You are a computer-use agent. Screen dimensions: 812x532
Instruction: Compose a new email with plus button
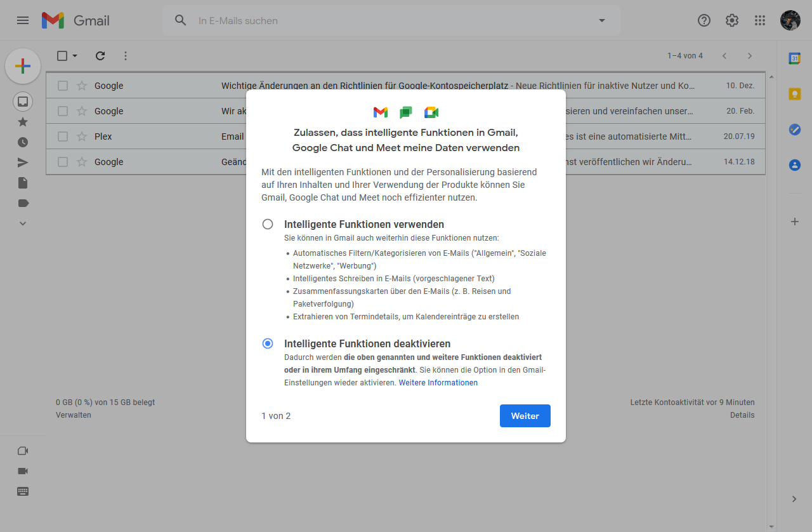[x=23, y=65]
